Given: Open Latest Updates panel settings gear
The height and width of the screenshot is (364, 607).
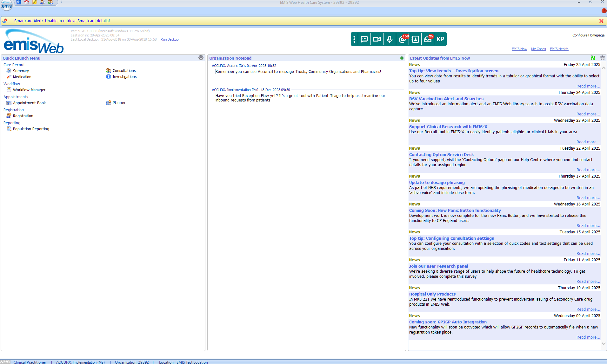Looking at the screenshot, I should (602, 58).
